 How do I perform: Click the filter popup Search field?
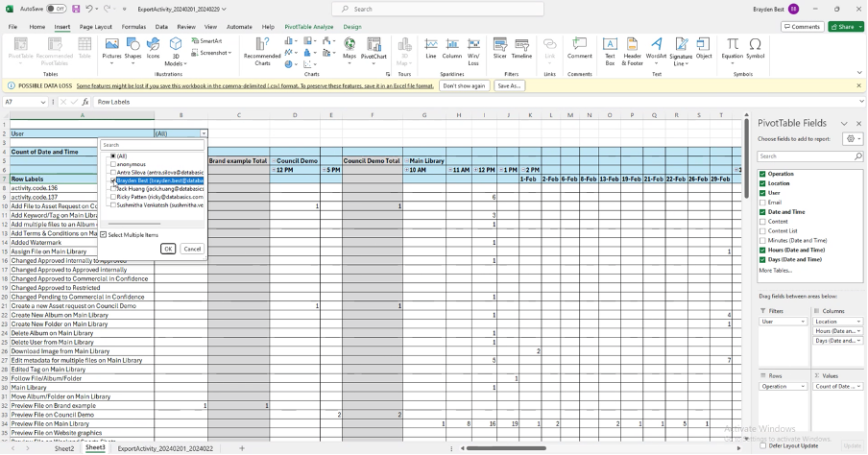click(153, 145)
